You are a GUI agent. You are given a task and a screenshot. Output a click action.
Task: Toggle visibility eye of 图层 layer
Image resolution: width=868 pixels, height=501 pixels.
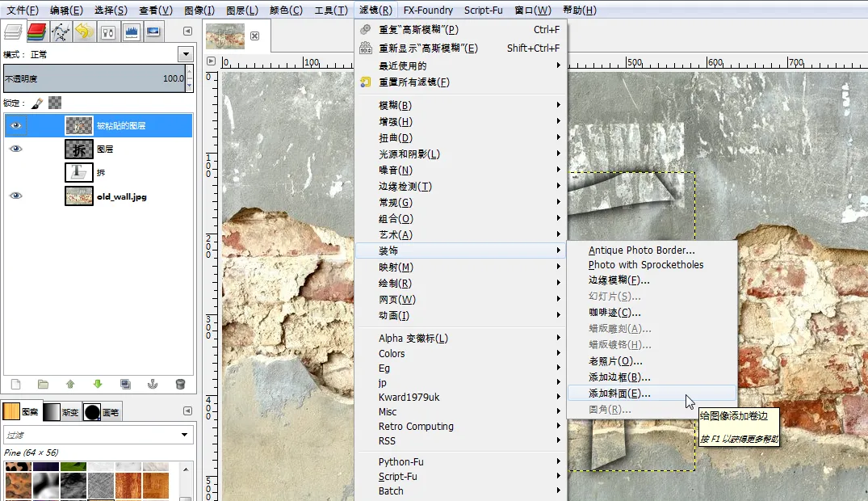pyautogui.click(x=16, y=149)
